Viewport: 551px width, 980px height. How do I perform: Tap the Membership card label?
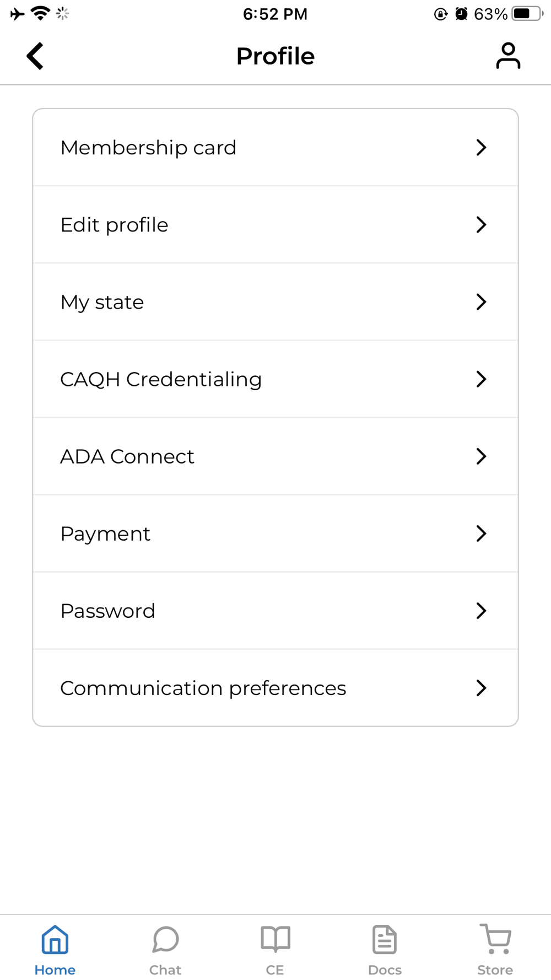[148, 148]
